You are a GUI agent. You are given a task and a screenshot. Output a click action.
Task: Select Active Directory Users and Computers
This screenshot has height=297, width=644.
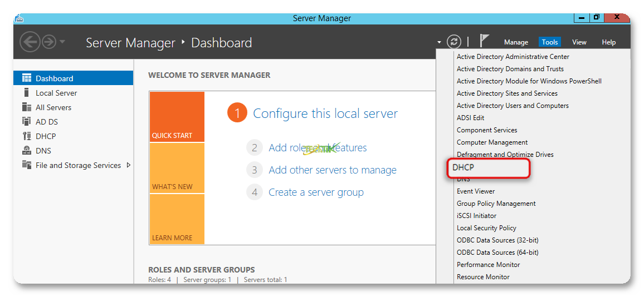pos(513,106)
